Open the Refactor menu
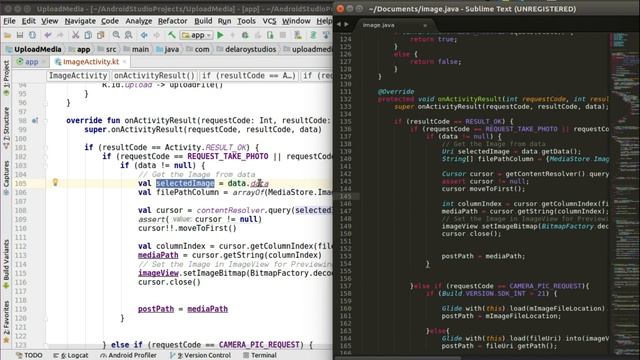This screenshot has width=640, height=360. (x=173, y=21)
